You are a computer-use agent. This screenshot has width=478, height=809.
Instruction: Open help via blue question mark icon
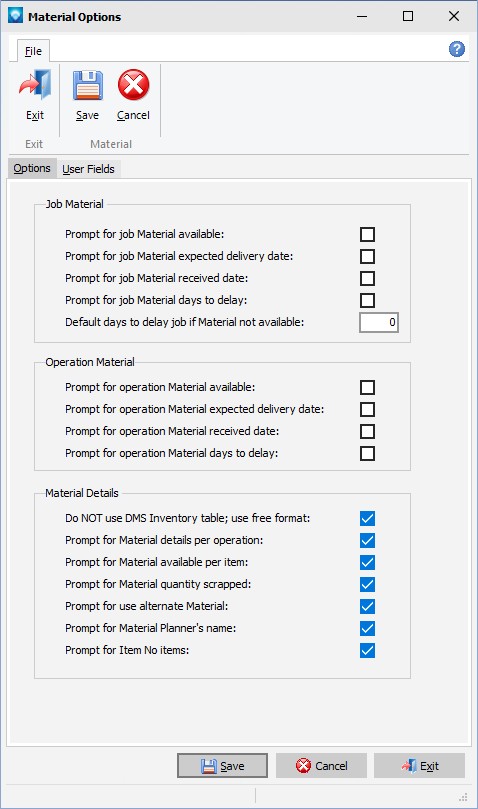(x=456, y=49)
